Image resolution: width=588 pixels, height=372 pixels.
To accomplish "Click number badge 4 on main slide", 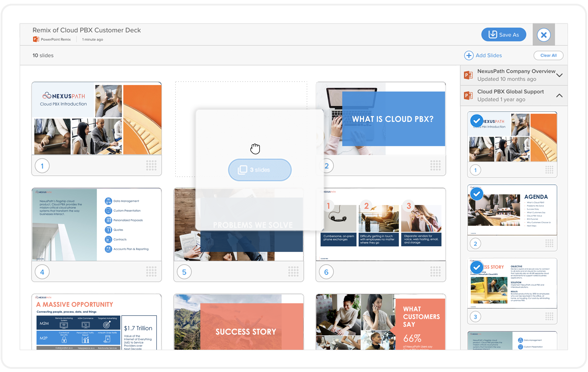I will [42, 272].
